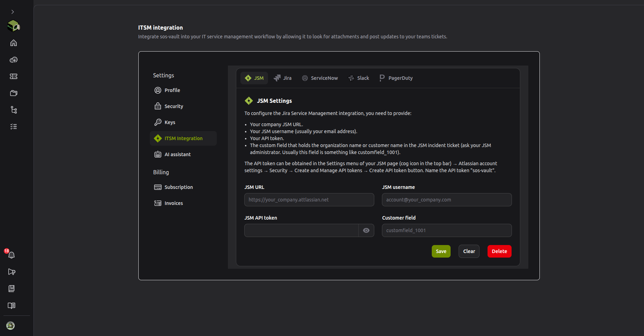Open notifications bell with 18 badge
This screenshot has width=644, height=336.
coord(11,255)
